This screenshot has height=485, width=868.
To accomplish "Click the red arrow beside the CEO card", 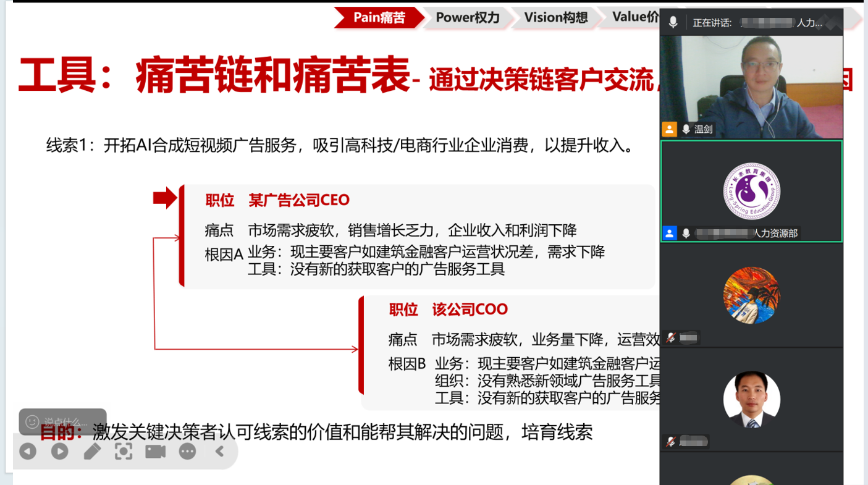I will pos(165,198).
